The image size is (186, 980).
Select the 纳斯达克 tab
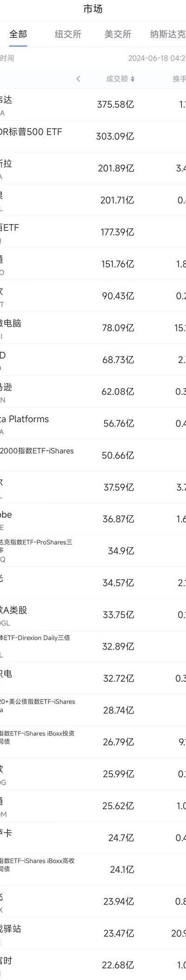[x=168, y=34]
